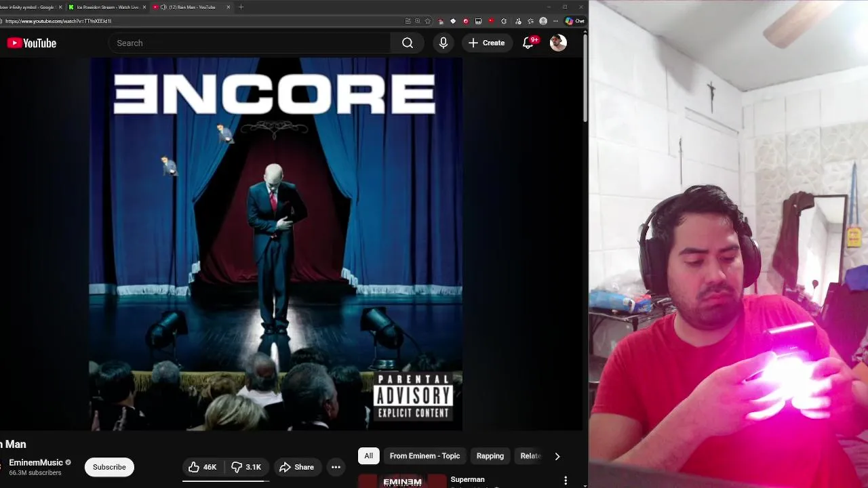Select the Rain Man YouTube tab
This screenshot has height=488, width=868.
(x=191, y=7)
